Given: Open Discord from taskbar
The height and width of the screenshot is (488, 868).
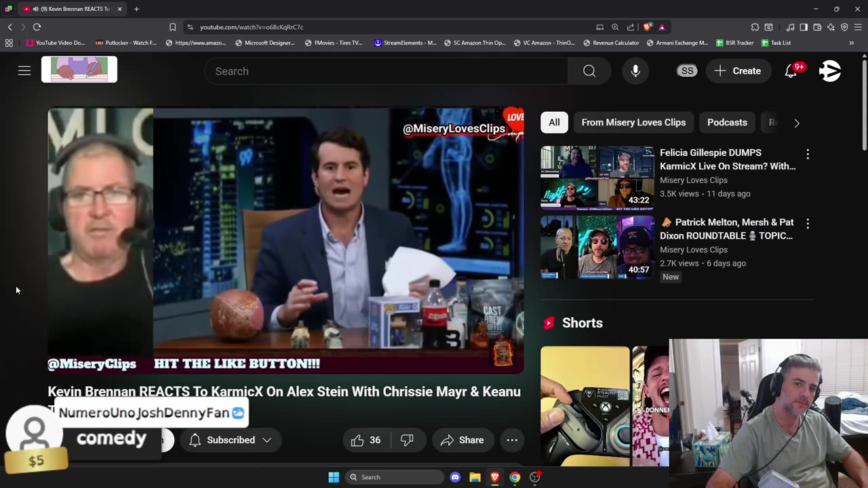Looking at the screenshot, I should pos(455,477).
